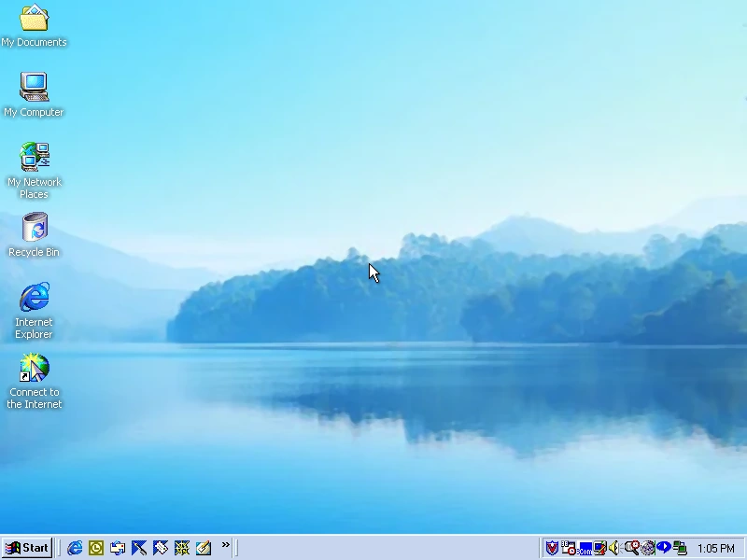Select the Recycle Bin icon

[x=34, y=235]
